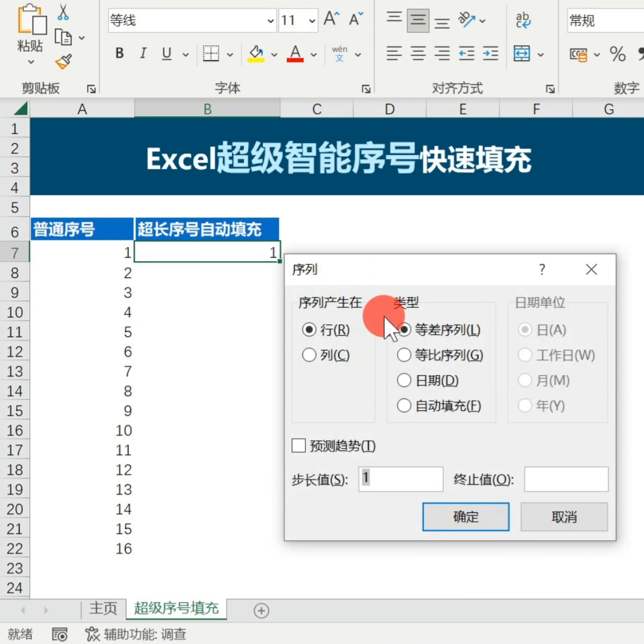This screenshot has height=644, width=644.
Task: Click the decrease indent icon
Action: tap(466, 54)
